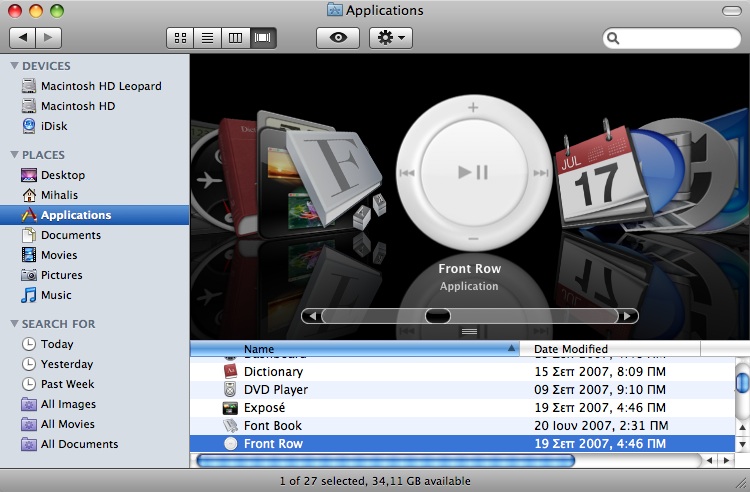Go forward with the right arrow button
750x492 pixels.
click(48, 38)
